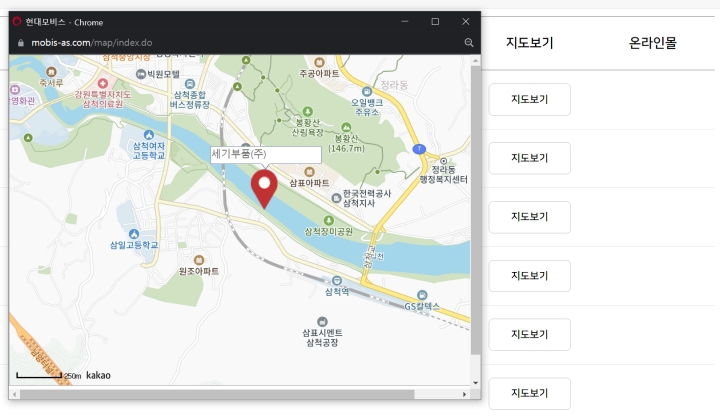720x416 pixels.
Task: Click the 봉황산 mountain peak icon
Action: (x=346, y=127)
